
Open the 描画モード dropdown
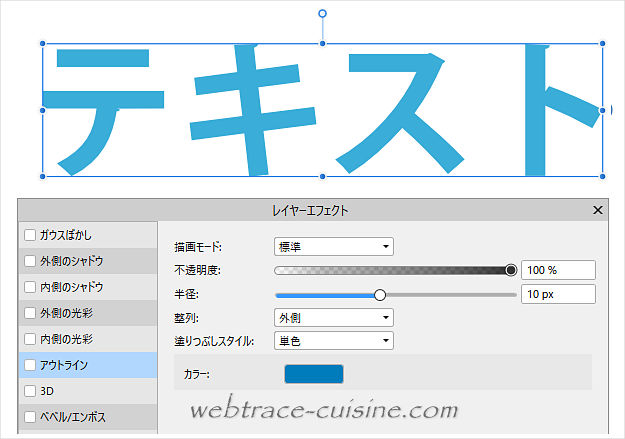pyautogui.click(x=333, y=246)
